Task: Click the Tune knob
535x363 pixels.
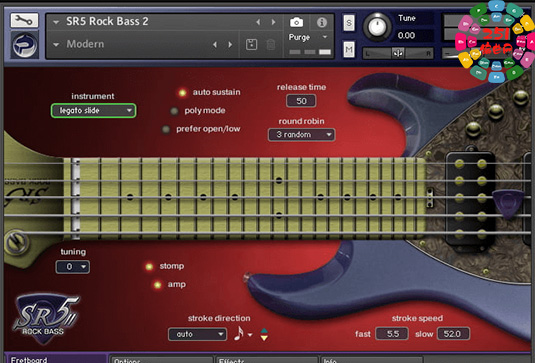Action: pos(377,28)
